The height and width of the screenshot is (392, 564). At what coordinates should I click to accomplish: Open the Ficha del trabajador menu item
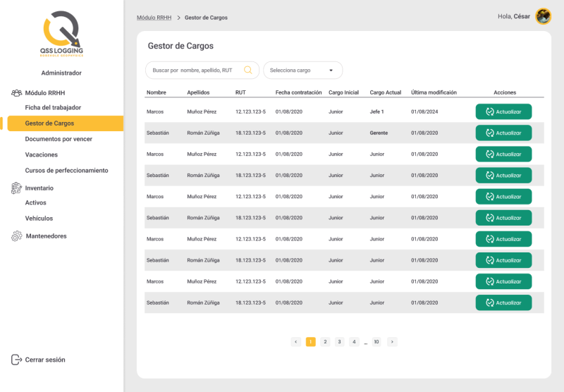tap(53, 108)
